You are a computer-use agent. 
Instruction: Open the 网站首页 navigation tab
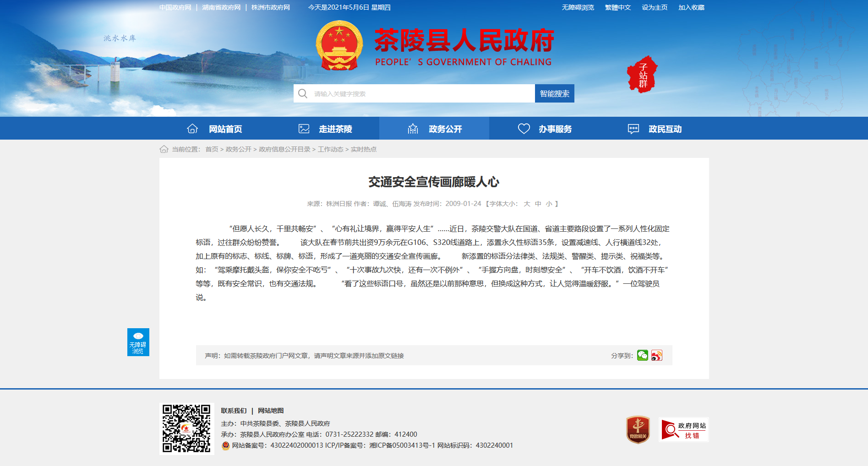click(x=214, y=129)
